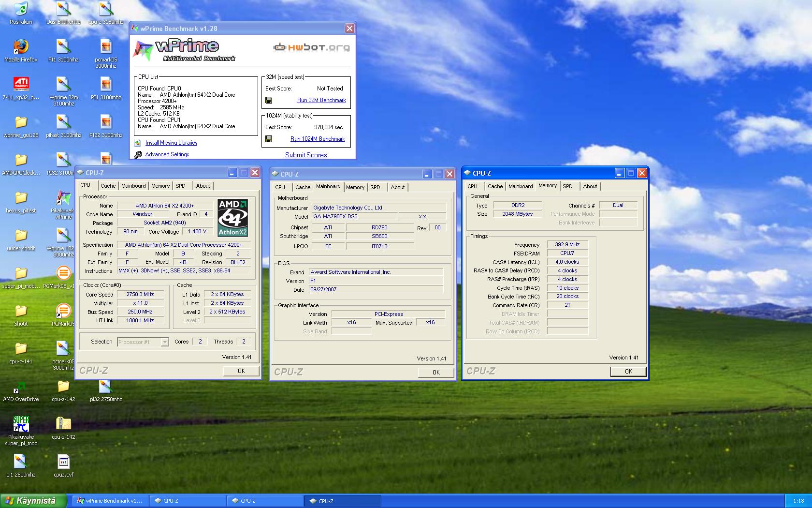Select the PI1 3100mhz bitmap file
The height and width of the screenshot is (508, 812).
point(63,50)
